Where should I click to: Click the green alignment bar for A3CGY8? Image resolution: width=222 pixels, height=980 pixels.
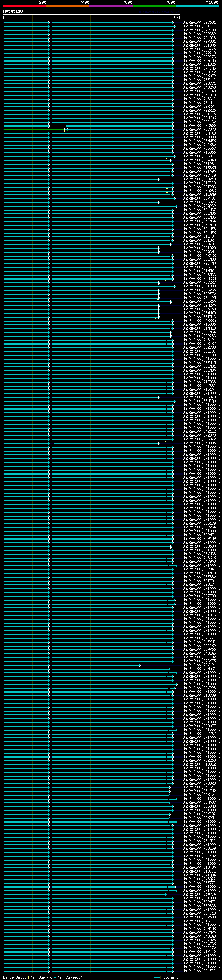[x=34, y=130]
